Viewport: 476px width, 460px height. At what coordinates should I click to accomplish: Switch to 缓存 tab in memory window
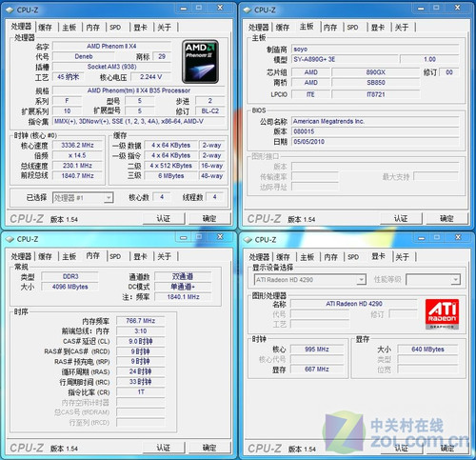click(45, 256)
